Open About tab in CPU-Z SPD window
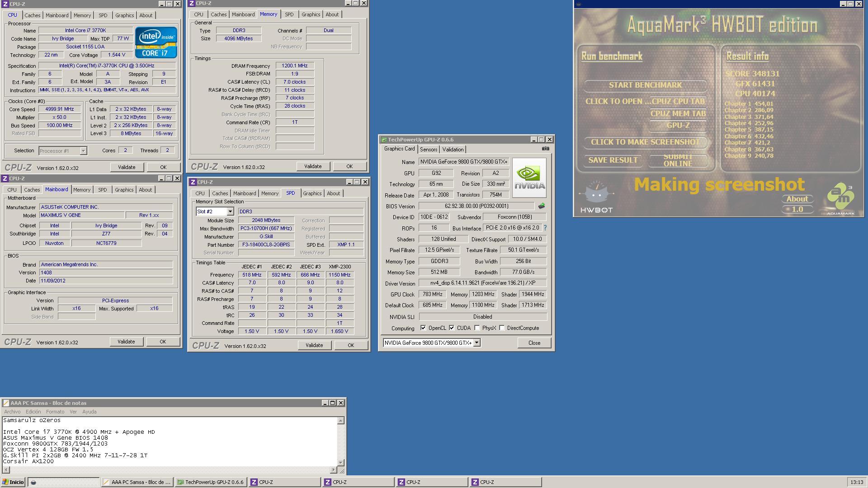The width and height of the screenshot is (868, 488). coord(333,193)
